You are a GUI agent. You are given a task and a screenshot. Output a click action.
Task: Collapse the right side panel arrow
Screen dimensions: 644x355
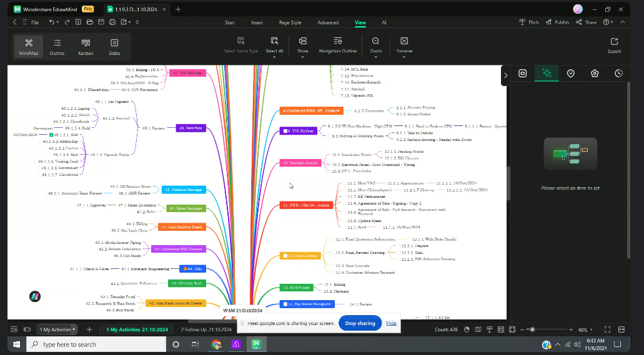click(x=505, y=75)
